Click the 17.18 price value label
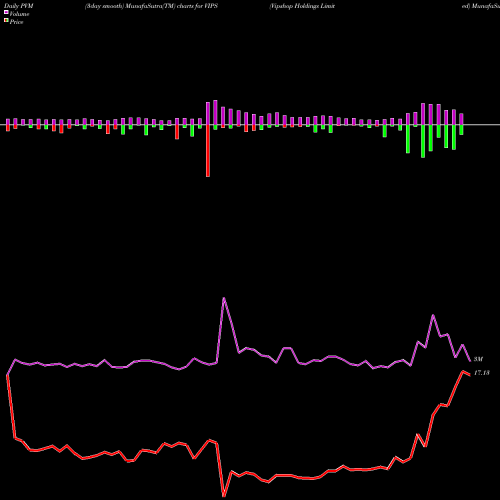The width and height of the screenshot is (500, 500). (x=482, y=373)
